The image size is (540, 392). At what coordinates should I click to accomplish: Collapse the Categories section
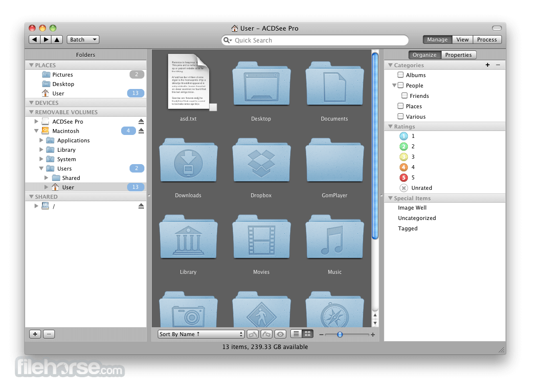pyautogui.click(x=390, y=65)
